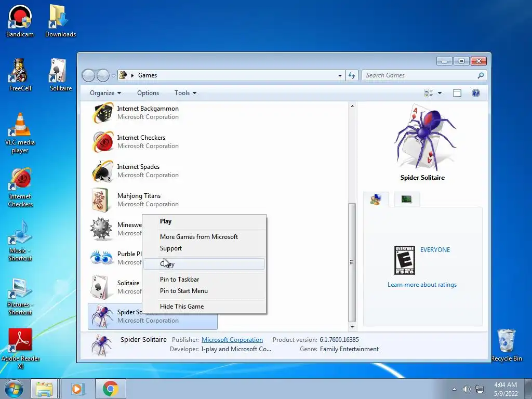Select the Music Shortcut desktop icon
532x399 pixels.
pos(20,241)
